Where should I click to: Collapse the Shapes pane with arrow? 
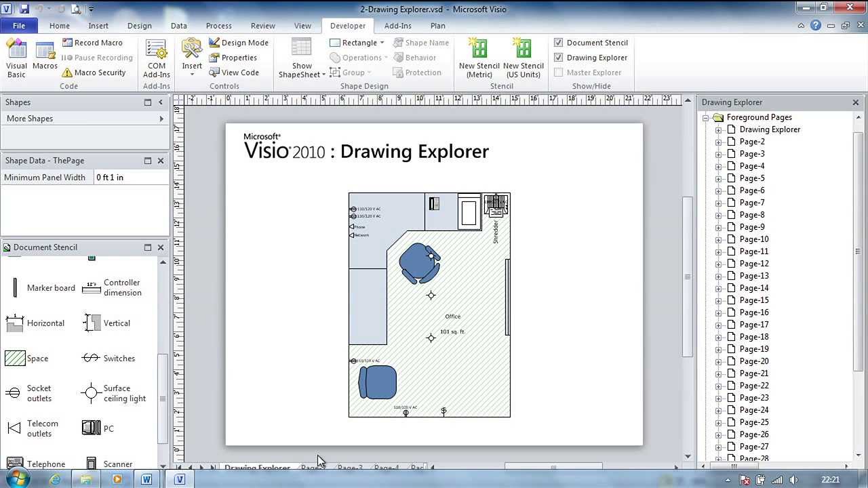pyautogui.click(x=161, y=102)
